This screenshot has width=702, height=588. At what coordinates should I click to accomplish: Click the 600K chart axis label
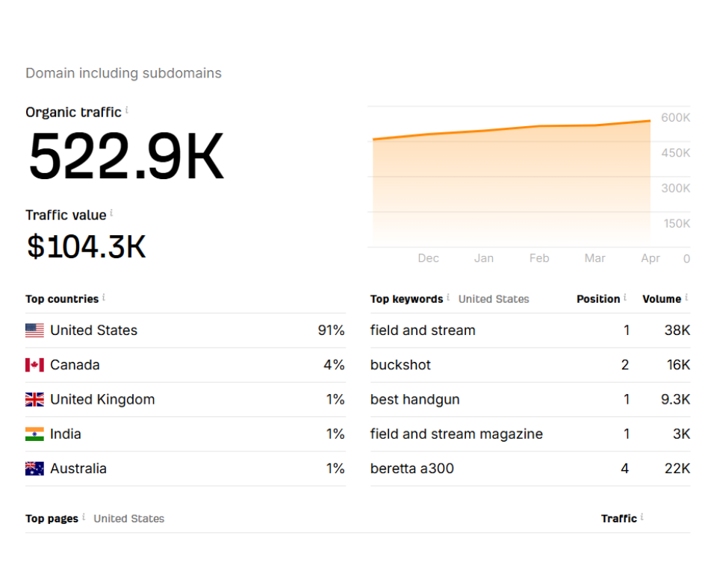click(x=676, y=118)
